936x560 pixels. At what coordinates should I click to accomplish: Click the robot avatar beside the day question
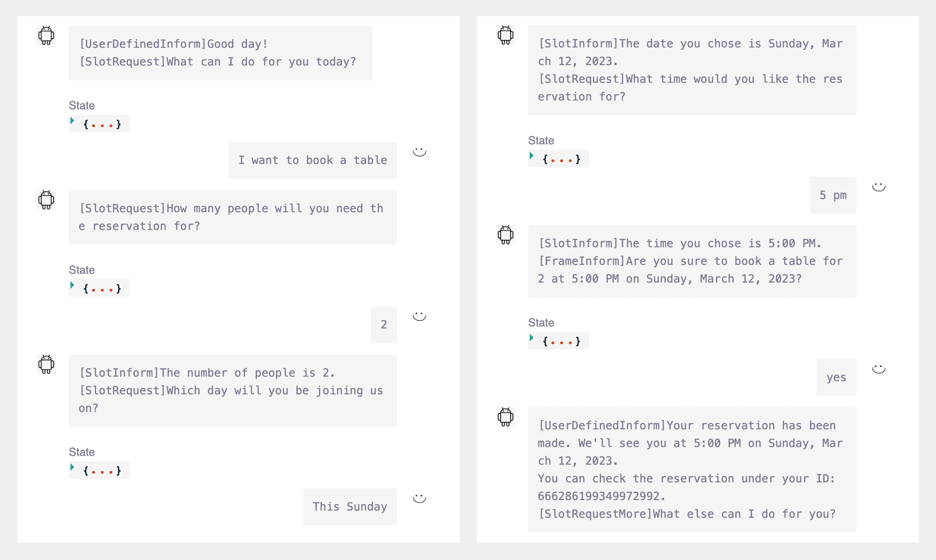(x=46, y=364)
